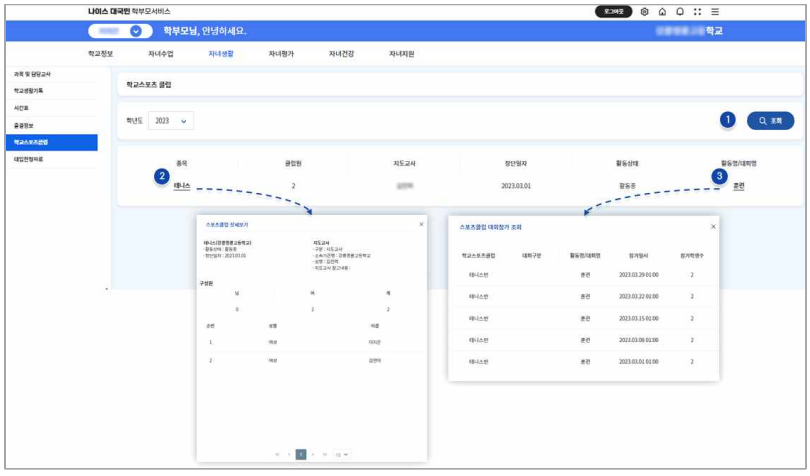
Task: Open the 자녀평가 menu
Action: (281, 54)
